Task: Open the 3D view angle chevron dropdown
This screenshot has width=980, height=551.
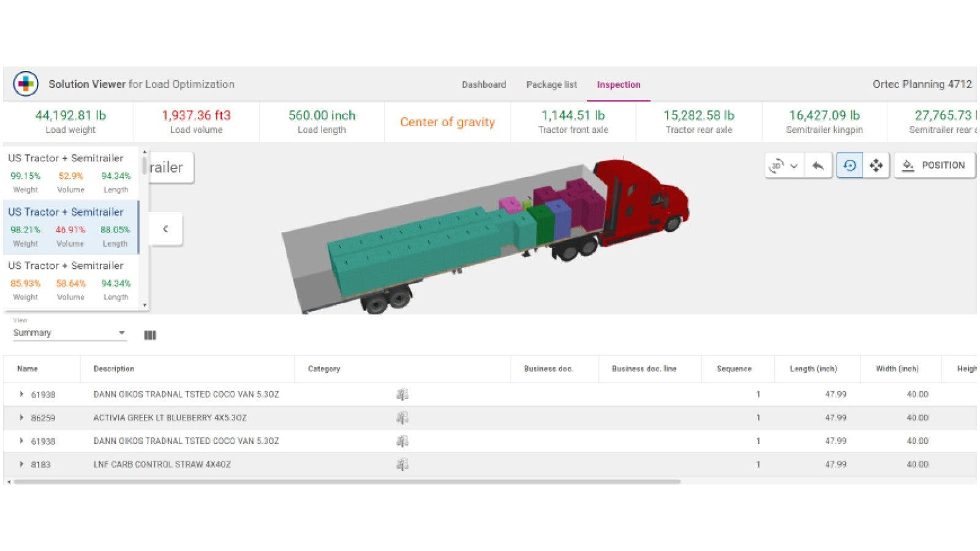Action: pos(794,165)
